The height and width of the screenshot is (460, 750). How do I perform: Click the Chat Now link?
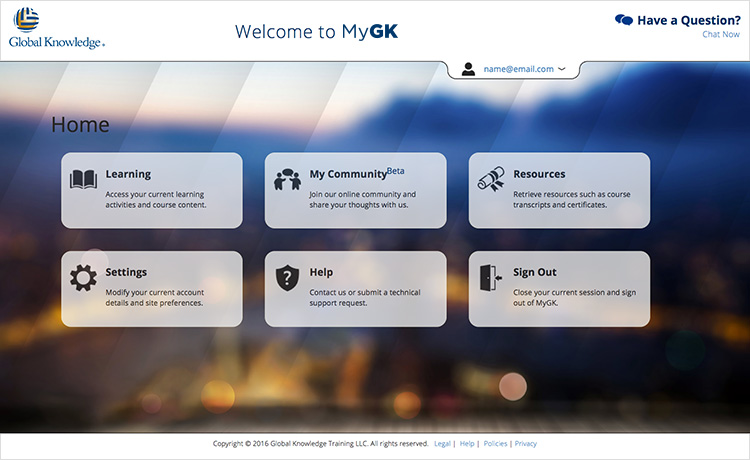pos(720,34)
